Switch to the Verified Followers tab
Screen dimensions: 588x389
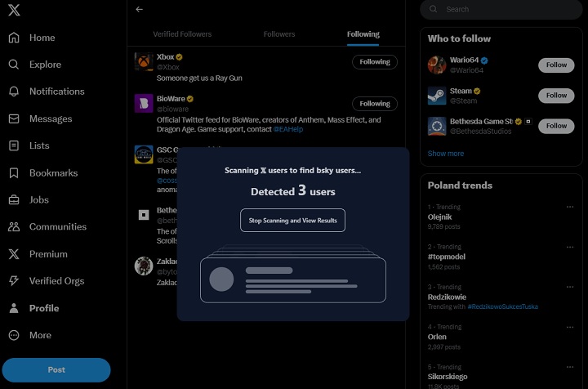[x=182, y=34]
